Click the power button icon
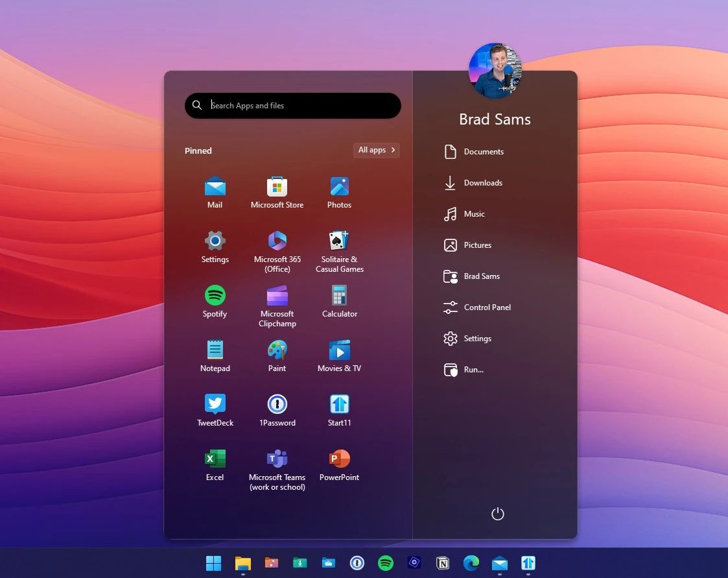The height and width of the screenshot is (578, 728). (x=497, y=514)
